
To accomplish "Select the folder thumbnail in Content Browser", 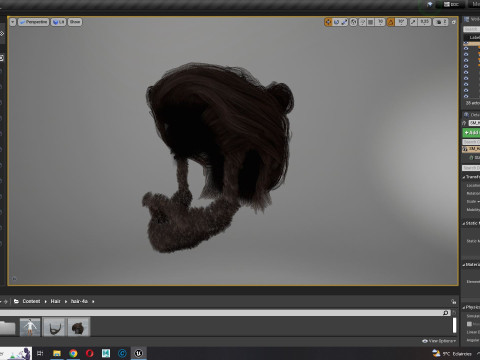I will [7, 327].
